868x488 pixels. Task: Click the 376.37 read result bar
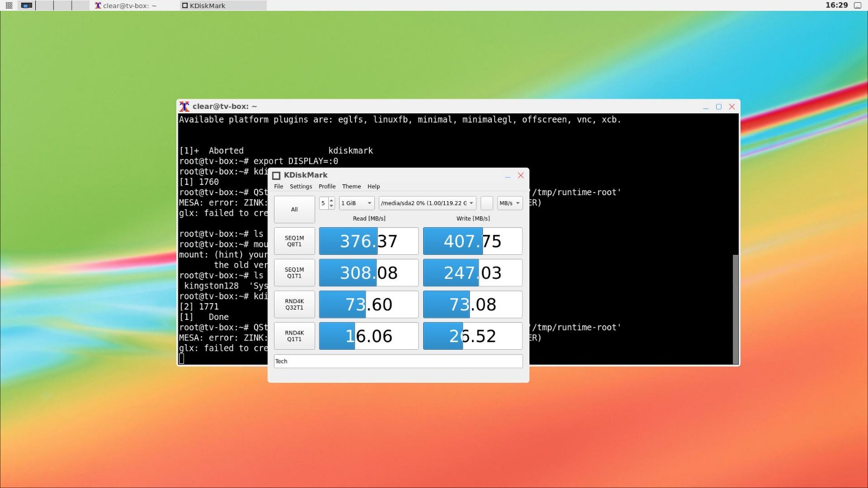tap(369, 241)
